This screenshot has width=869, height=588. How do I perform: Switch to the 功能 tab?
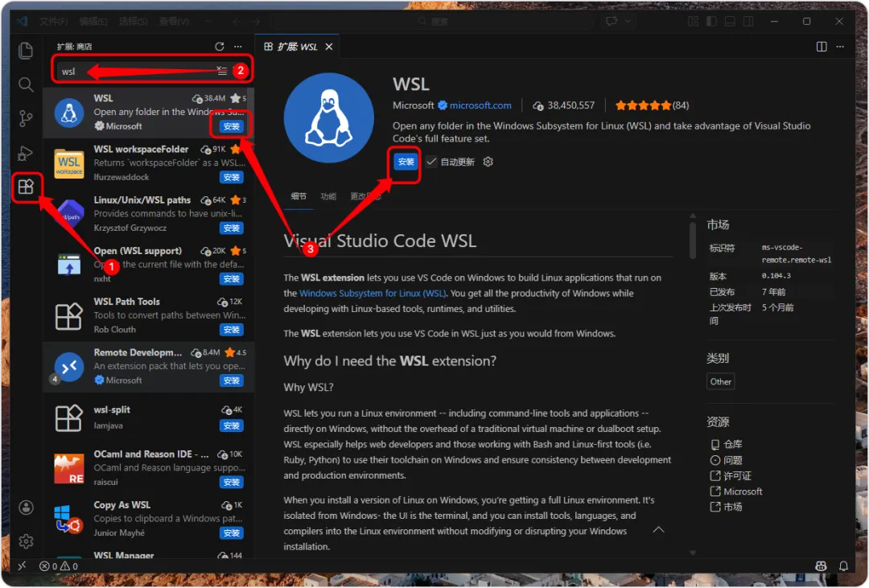328,196
